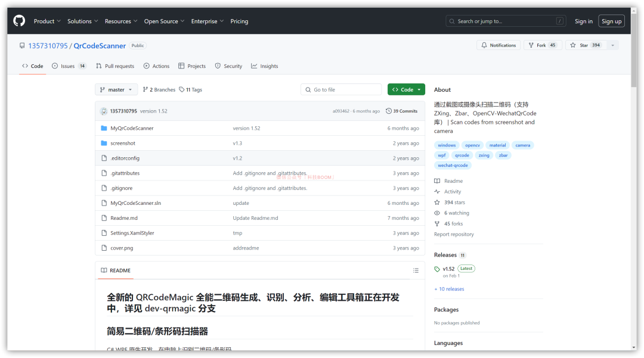The image size is (644, 358).
Task: Open the 39 Commits history
Action: [402, 111]
